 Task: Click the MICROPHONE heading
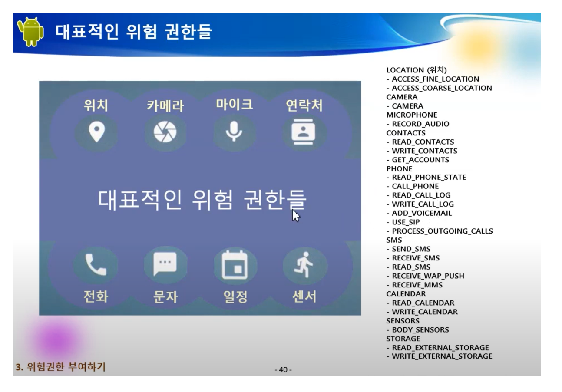[x=412, y=115]
